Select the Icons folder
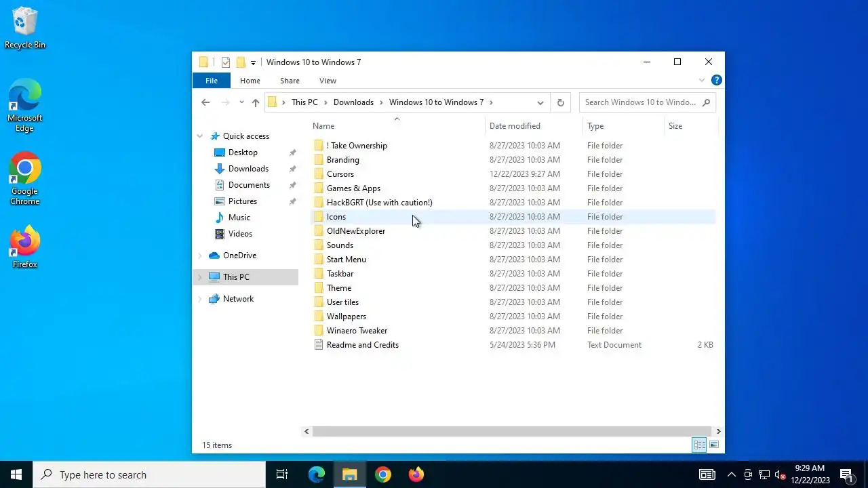Image resolution: width=868 pixels, height=488 pixels. 336,217
